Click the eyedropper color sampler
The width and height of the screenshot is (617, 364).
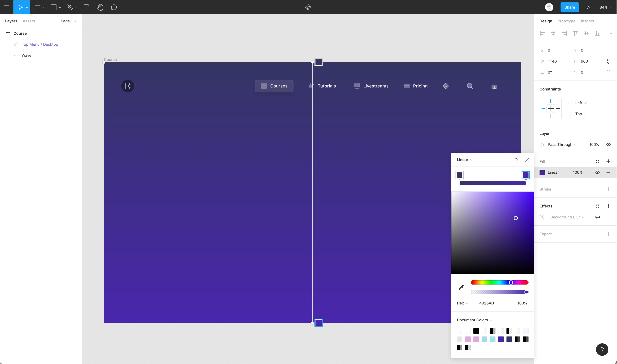pyautogui.click(x=461, y=287)
